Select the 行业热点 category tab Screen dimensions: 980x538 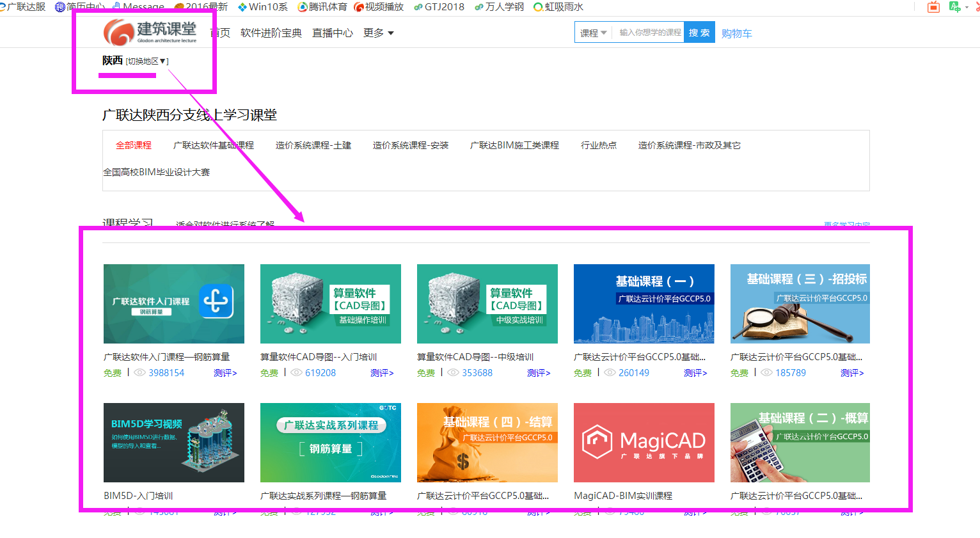[x=599, y=145]
